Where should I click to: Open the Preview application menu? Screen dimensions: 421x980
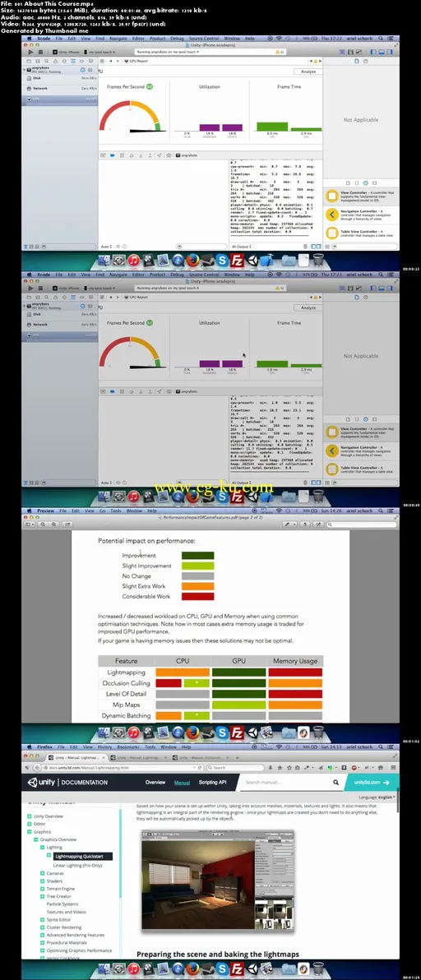45,511
